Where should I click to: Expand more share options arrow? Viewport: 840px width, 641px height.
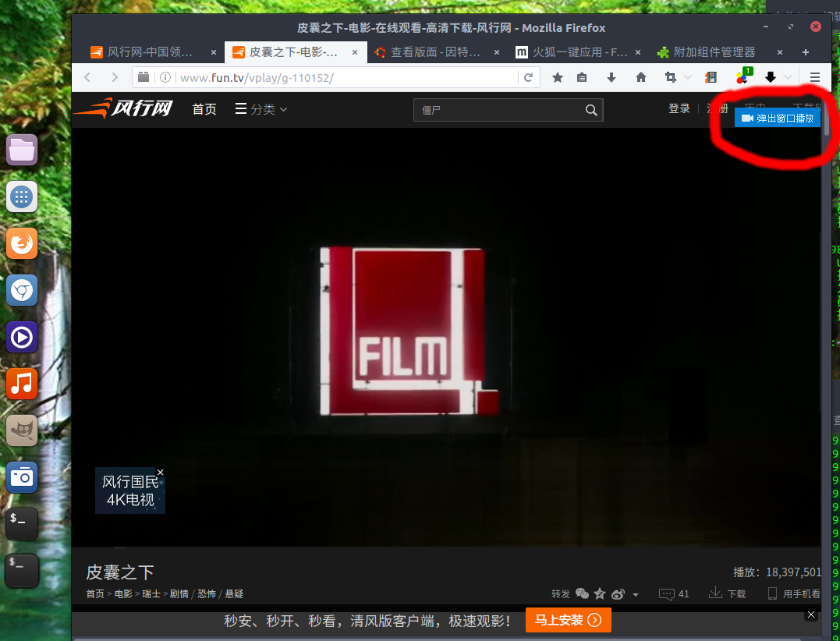pos(636,594)
